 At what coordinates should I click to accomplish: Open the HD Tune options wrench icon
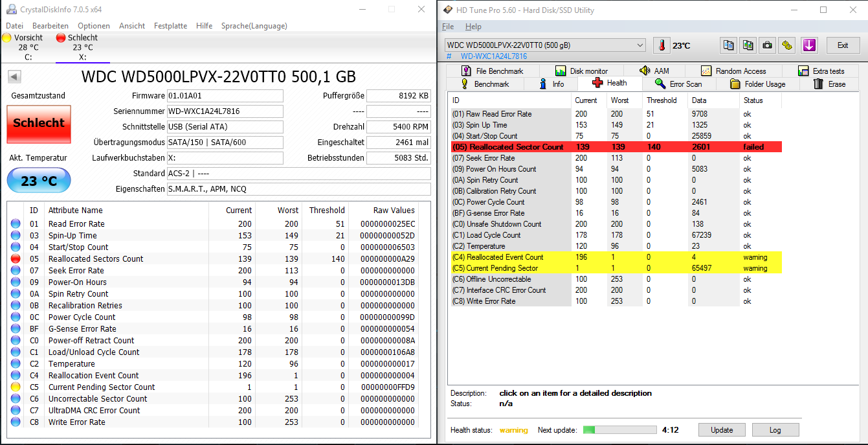pyautogui.click(x=786, y=45)
